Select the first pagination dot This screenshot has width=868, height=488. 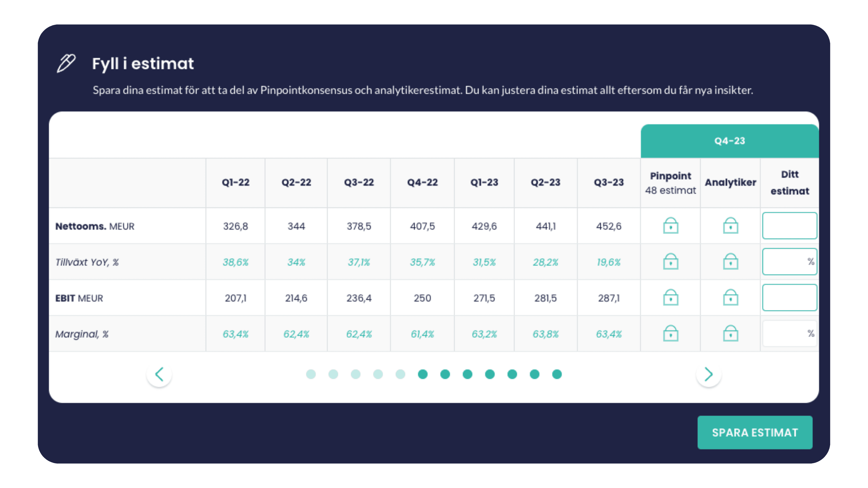point(311,374)
